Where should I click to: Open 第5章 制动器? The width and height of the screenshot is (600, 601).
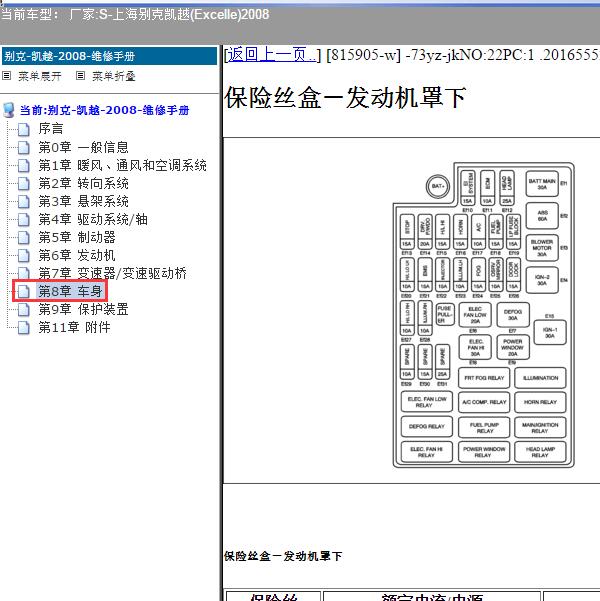(x=77, y=237)
